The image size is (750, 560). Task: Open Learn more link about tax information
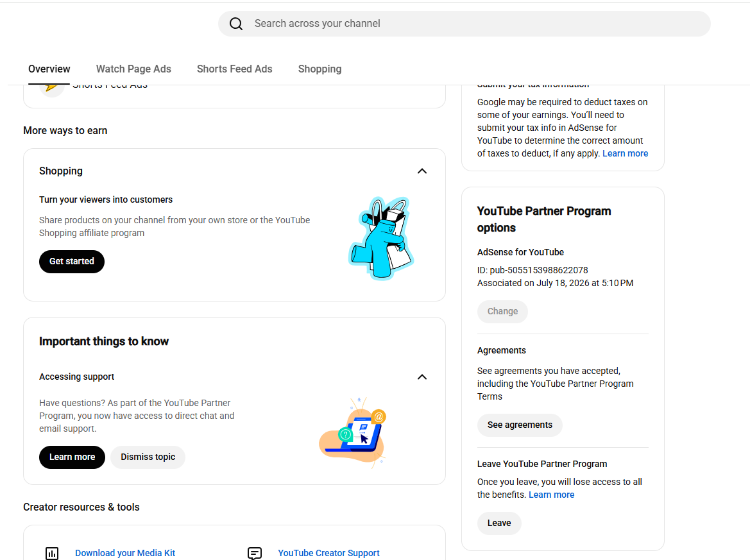(x=625, y=153)
